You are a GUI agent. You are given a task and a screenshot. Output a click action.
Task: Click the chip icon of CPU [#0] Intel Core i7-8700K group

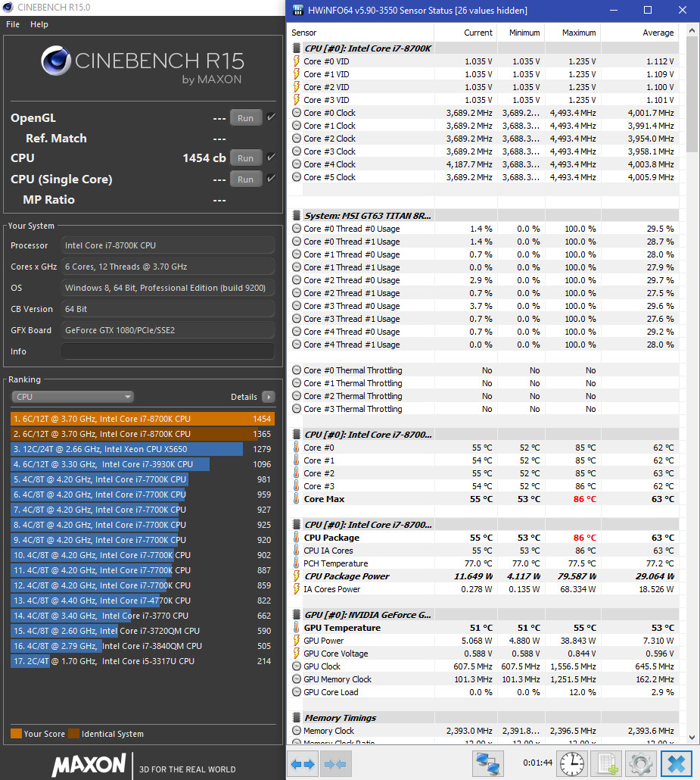point(297,48)
